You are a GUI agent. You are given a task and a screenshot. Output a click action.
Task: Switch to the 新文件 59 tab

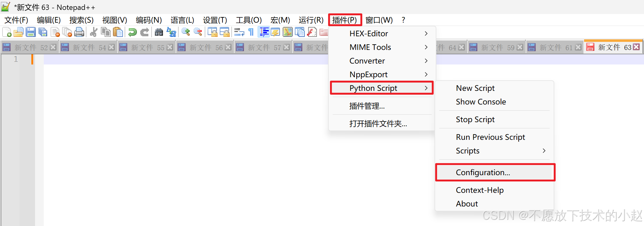point(496,47)
